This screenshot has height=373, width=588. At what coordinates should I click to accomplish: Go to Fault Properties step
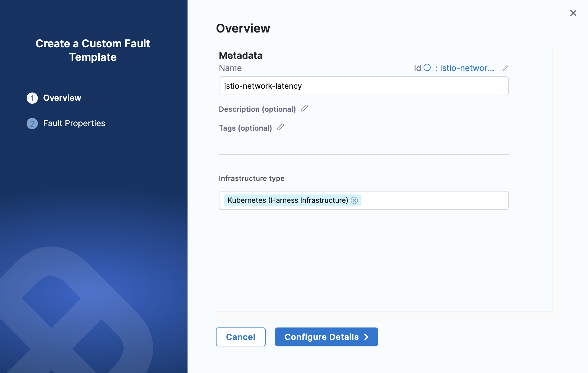coord(74,123)
